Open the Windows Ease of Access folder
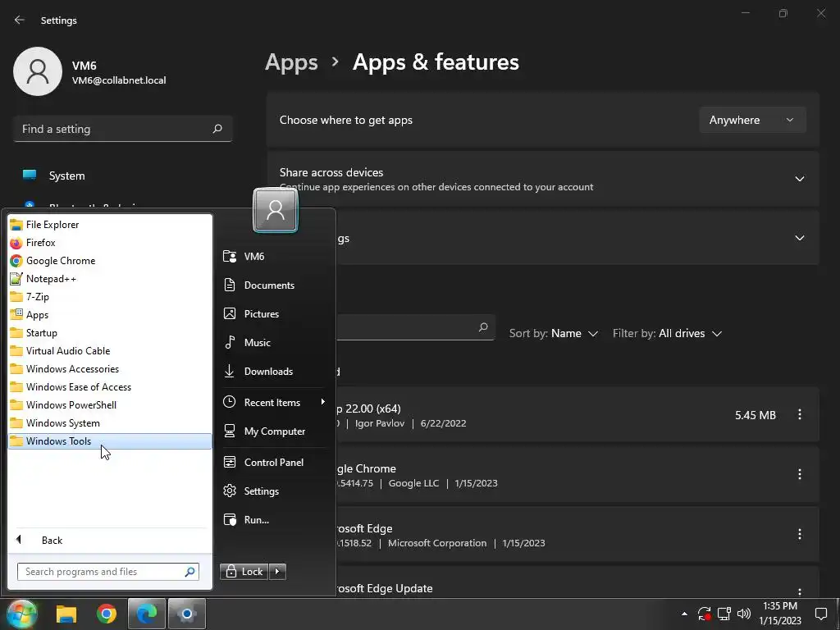The height and width of the screenshot is (630, 840). pos(110,387)
